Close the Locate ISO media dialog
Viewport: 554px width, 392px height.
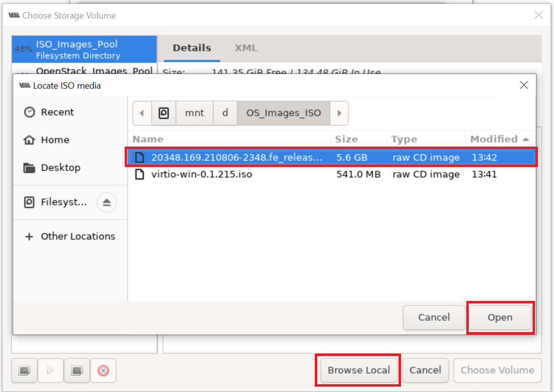click(524, 85)
